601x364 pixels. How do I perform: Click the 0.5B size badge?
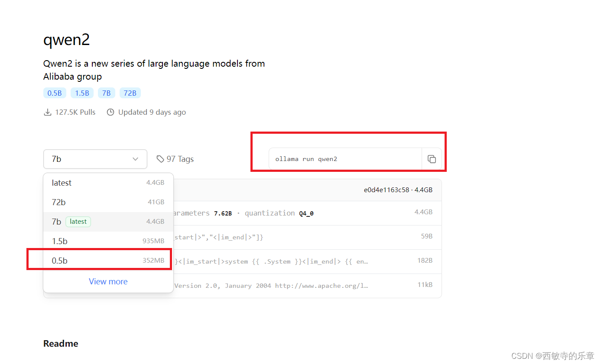pos(54,93)
